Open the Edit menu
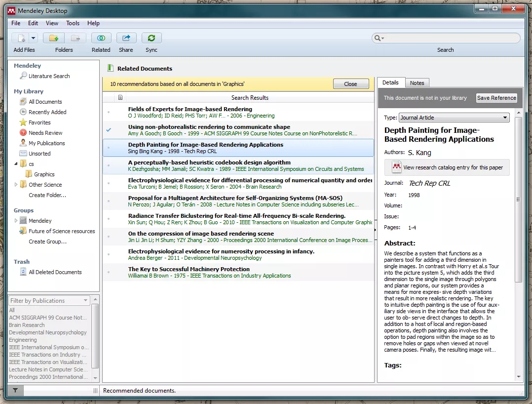The width and height of the screenshot is (532, 404). (x=33, y=23)
